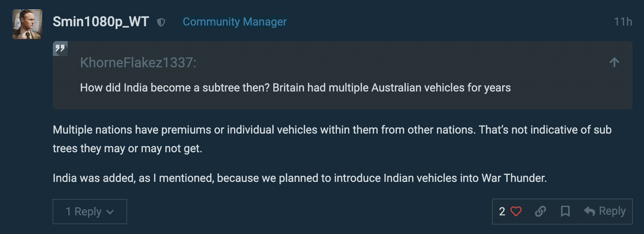Click the Reply button text

point(612,211)
